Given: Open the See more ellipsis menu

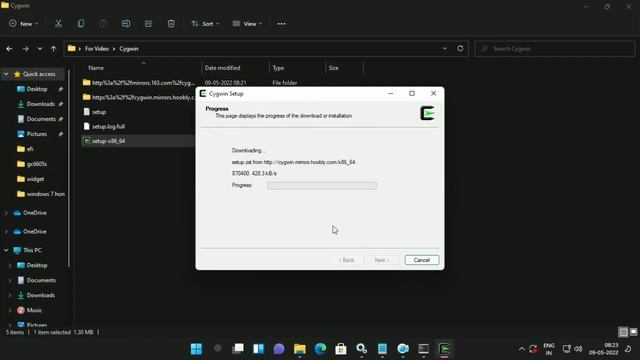Looking at the screenshot, I should tap(281, 24).
